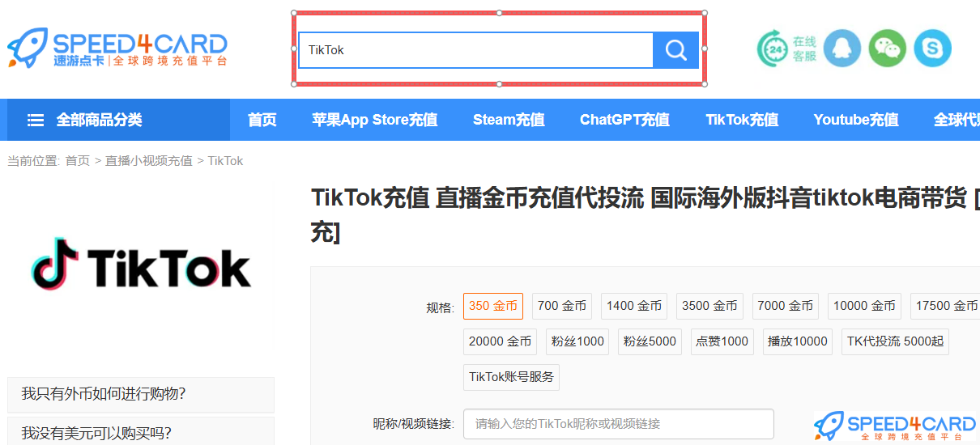This screenshot has height=445, width=980.
Task: Click the 直播小视频充值 breadcrumb link
Action: (x=149, y=161)
